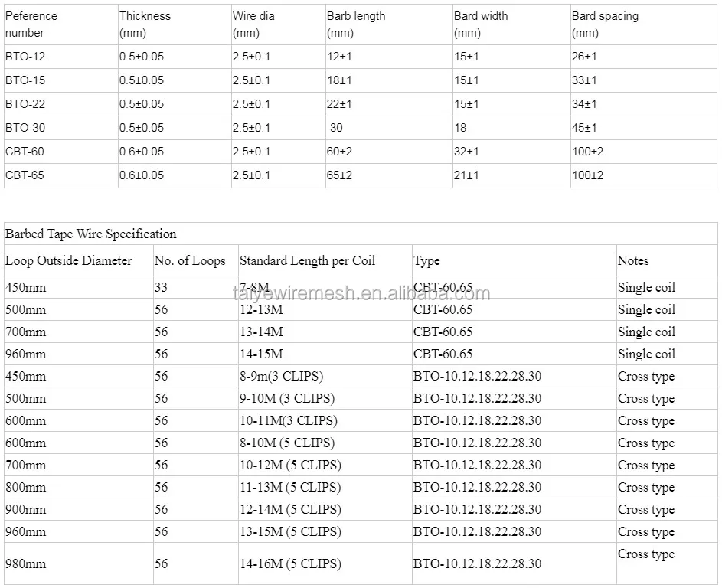Click the Bard spacing (mm) header
722x588 pixels.
(605, 24)
